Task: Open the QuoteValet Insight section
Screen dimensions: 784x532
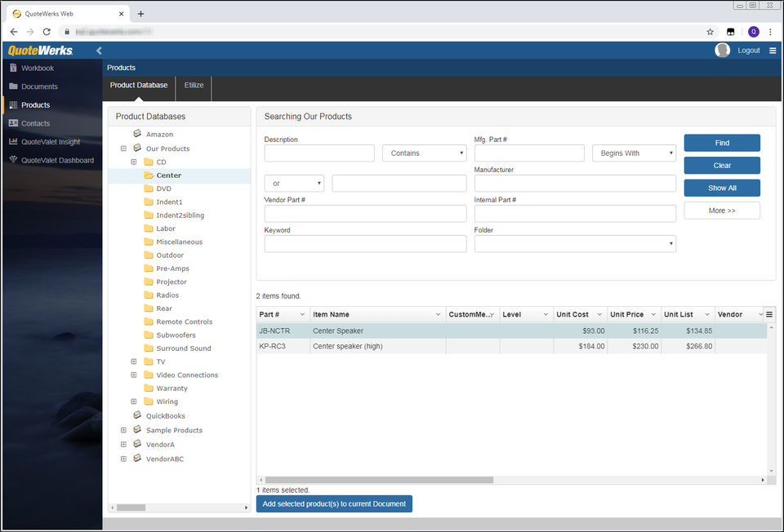Action: (x=51, y=142)
